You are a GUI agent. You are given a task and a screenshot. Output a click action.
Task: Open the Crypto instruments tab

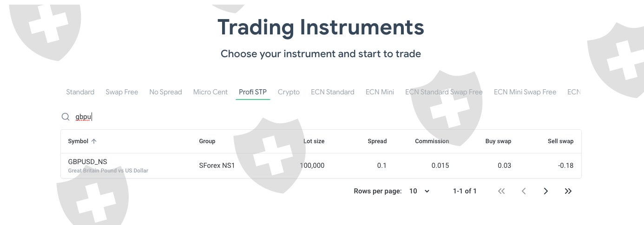click(289, 92)
